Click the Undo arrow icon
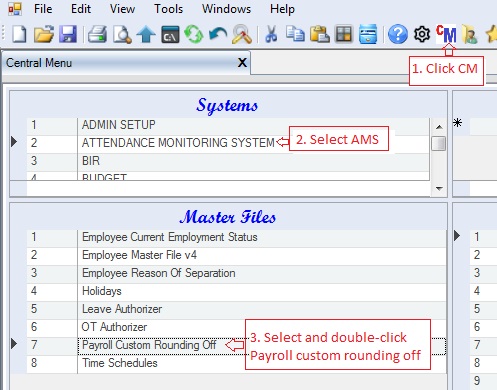Image resolution: width=497 pixels, height=390 pixels. tap(218, 34)
